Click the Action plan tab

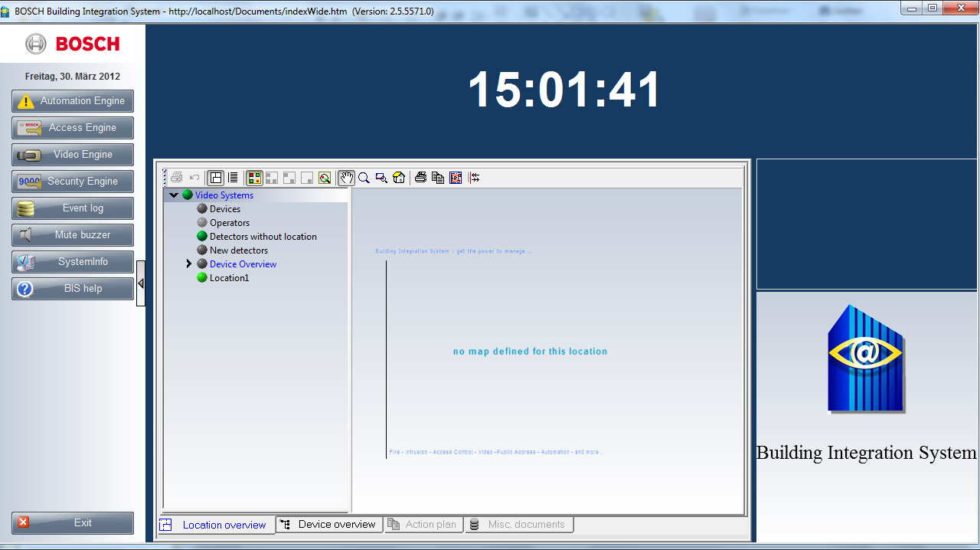click(423, 525)
